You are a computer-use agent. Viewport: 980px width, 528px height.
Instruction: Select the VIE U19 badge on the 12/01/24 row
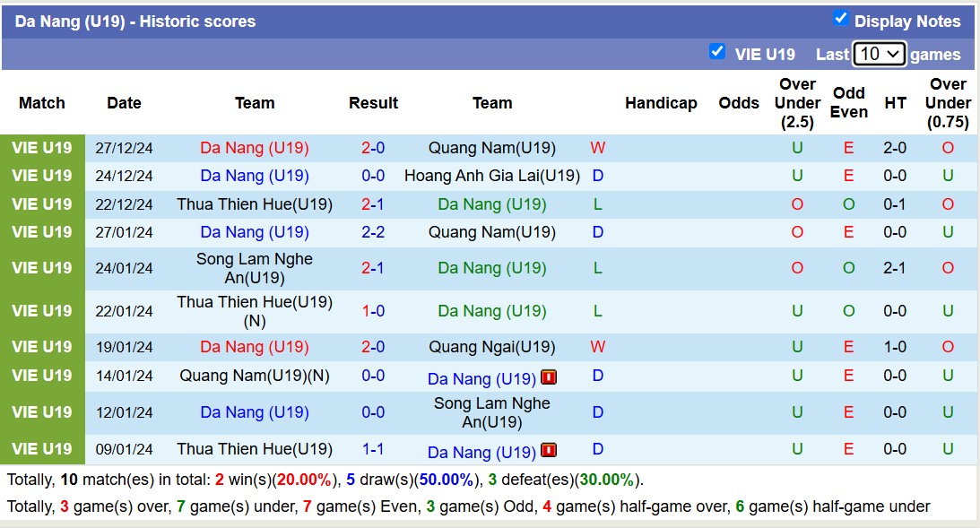click(41, 412)
